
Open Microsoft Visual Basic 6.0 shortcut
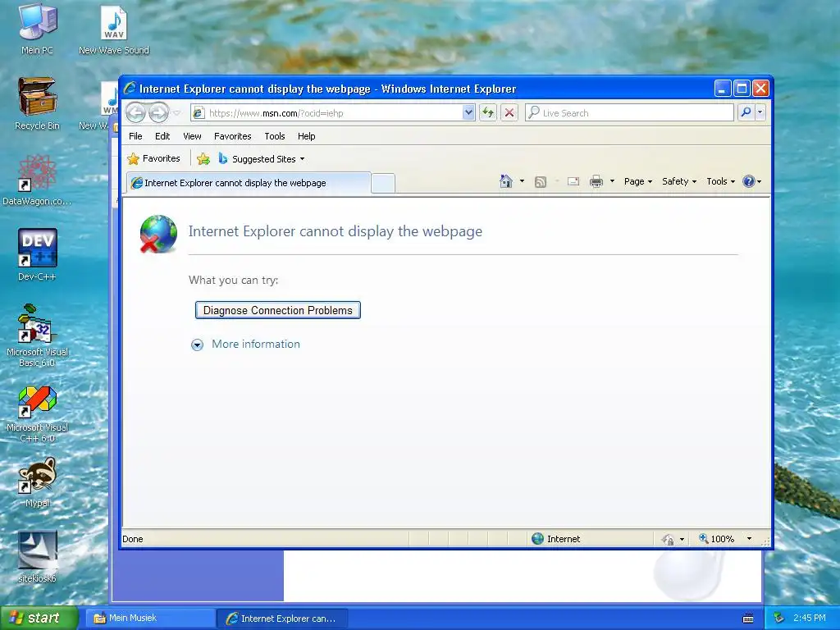pos(37,336)
